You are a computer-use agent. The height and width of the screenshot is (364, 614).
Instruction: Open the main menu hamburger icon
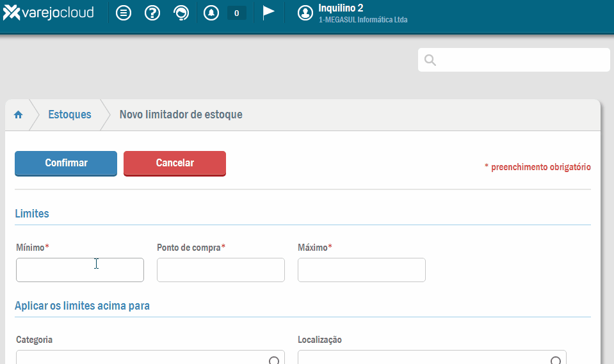(x=124, y=13)
